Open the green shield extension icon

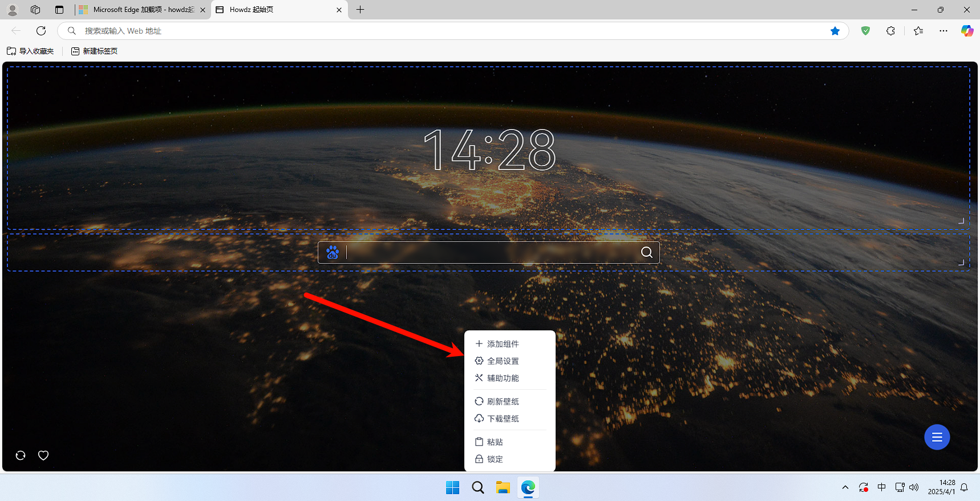(865, 31)
